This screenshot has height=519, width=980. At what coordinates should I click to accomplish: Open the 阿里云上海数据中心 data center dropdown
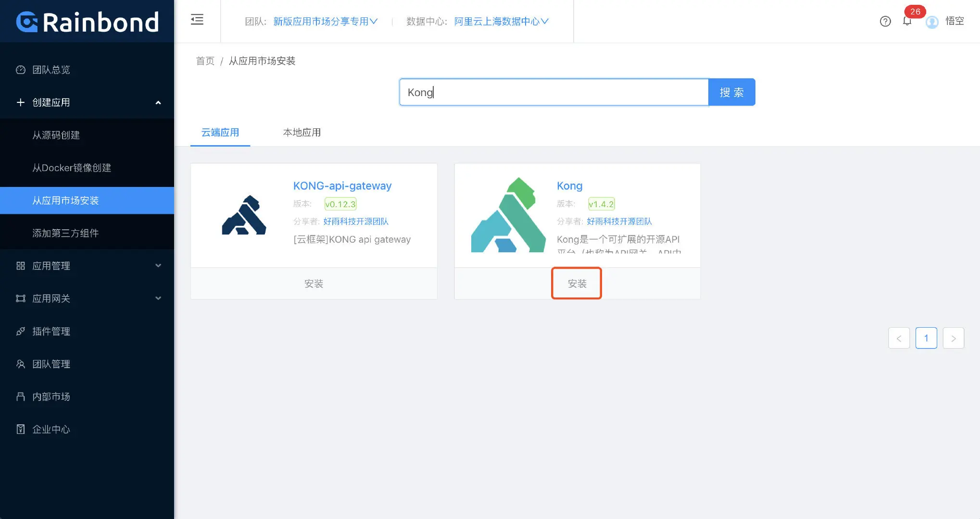[500, 21]
